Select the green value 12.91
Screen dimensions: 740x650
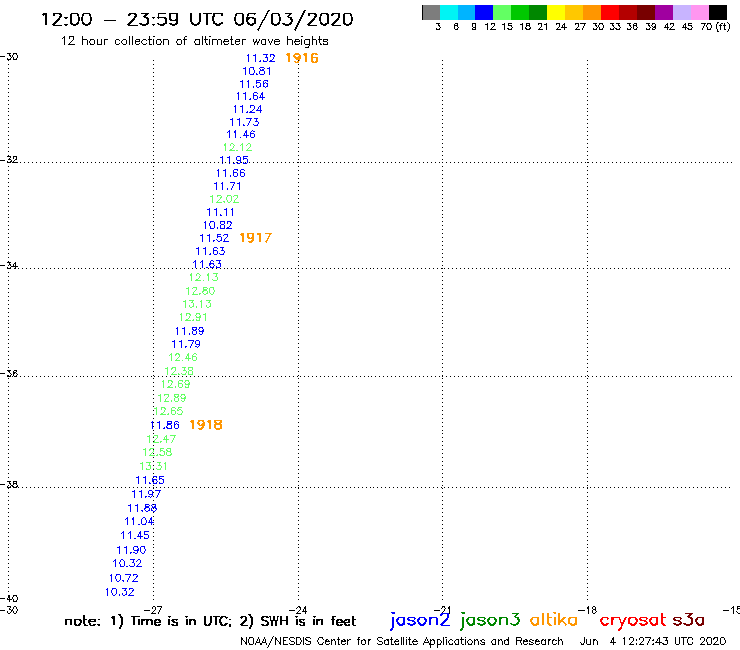193,317
